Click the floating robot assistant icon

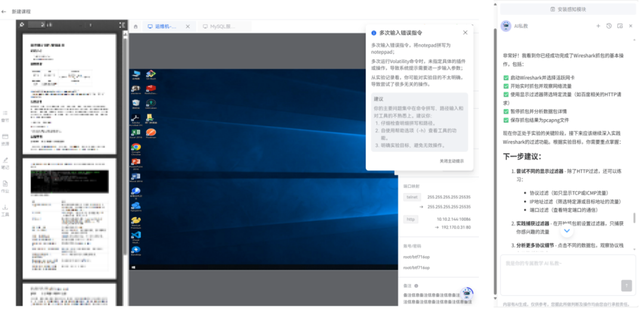pyautogui.click(x=467, y=293)
